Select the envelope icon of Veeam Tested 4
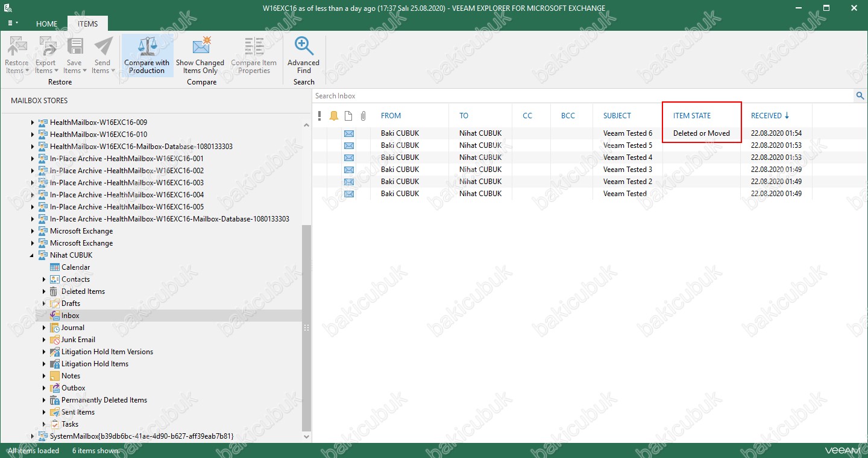Image resolution: width=868 pixels, height=458 pixels. (349, 157)
